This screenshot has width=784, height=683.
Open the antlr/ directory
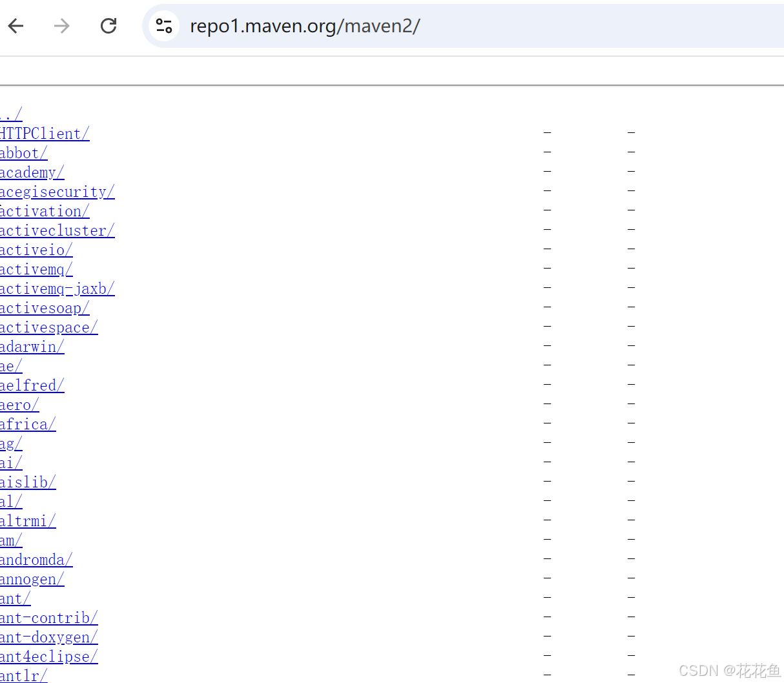(24, 675)
